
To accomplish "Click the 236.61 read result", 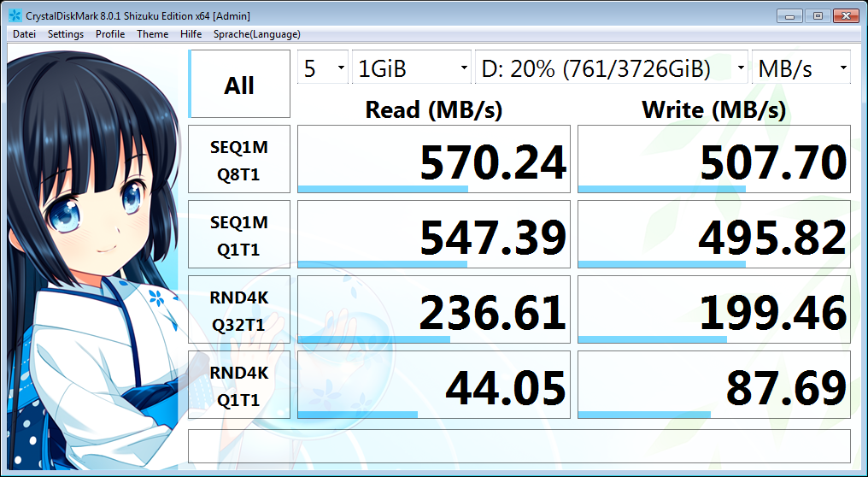I will tap(434, 309).
